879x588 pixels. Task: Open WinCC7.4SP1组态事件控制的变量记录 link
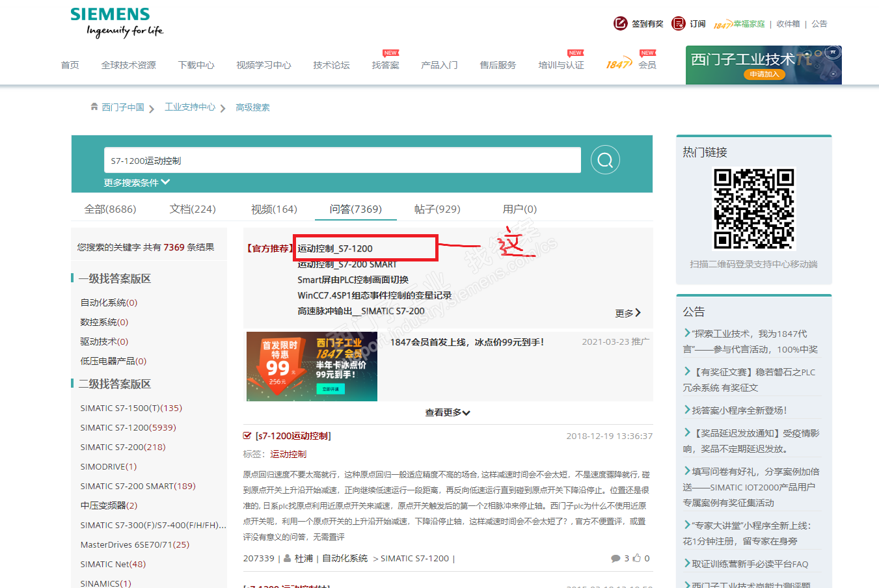coord(374,295)
